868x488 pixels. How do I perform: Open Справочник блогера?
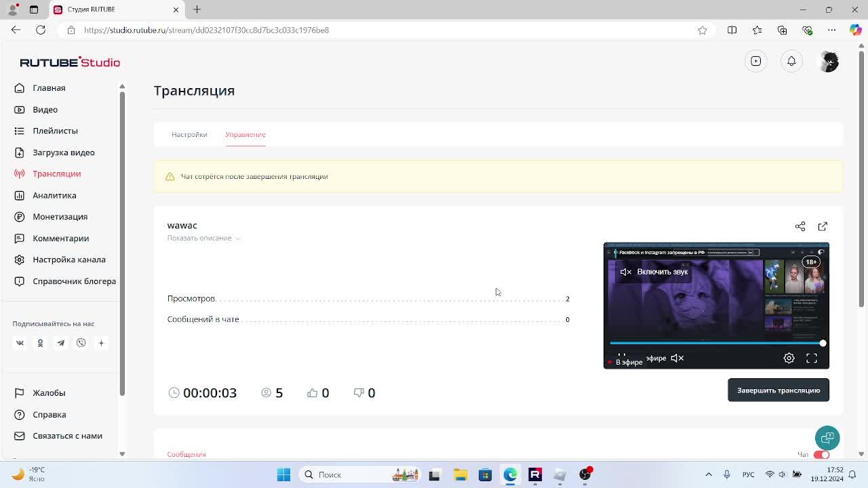(x=74, y=281)
